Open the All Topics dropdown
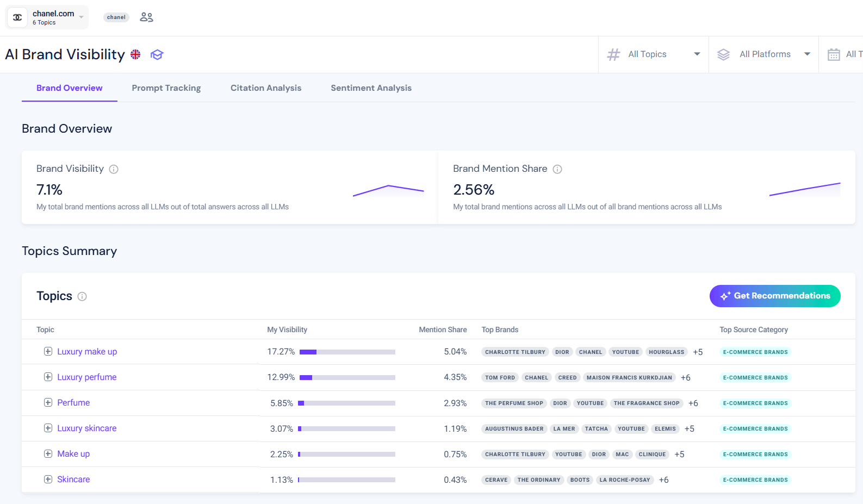The image size is (863, 504). point(654,54)
